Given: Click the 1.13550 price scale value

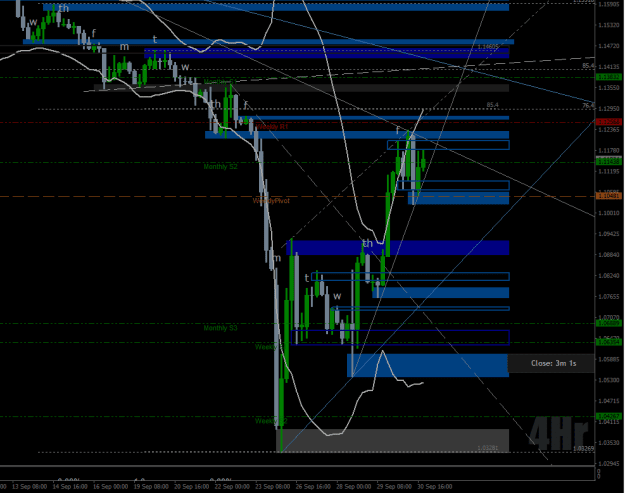Looking at the screenshot, I should click(609, 88).
